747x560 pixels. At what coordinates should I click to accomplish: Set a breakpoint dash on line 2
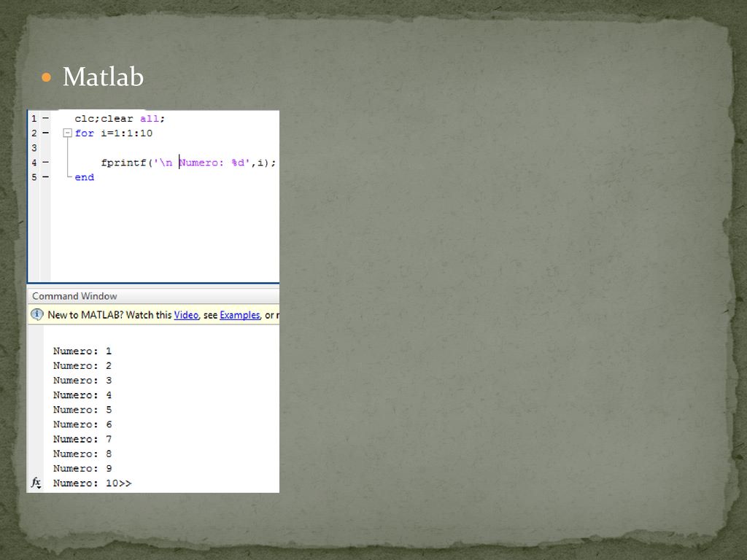(x=46, y=133)
